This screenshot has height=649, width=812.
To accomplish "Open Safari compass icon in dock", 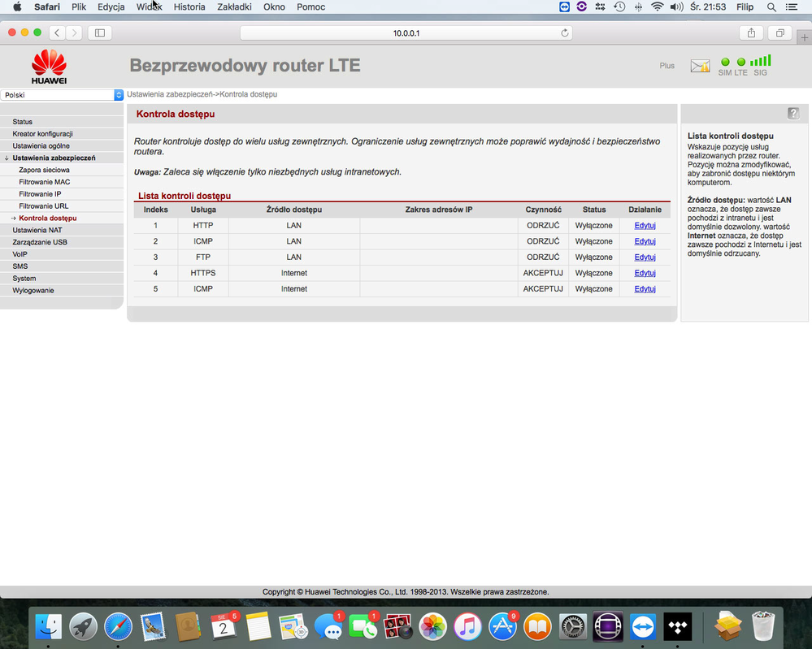I will pyautogui.click(x=118, y=627).
